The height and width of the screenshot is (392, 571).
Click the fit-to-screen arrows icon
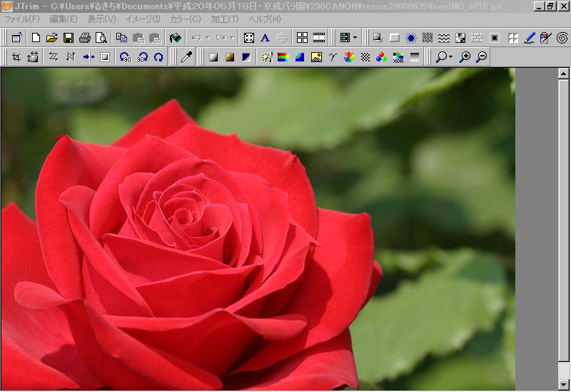[249, 38]
